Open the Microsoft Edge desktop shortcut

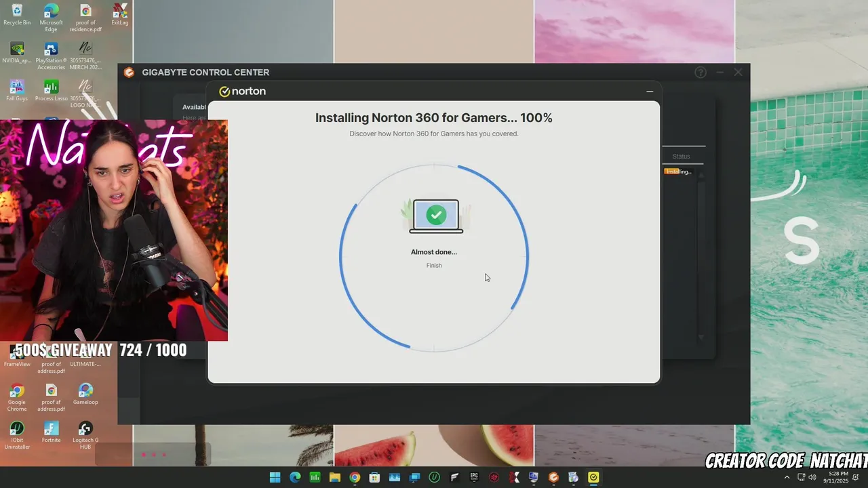pyautogui.click(x=51, y=18)
